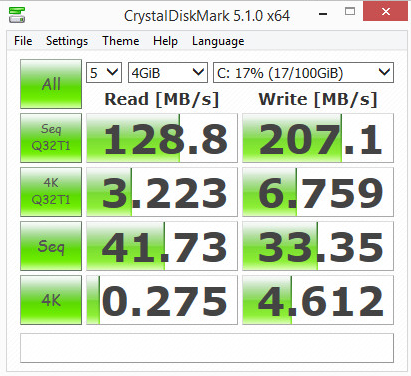Open the File menu
The width and height of the screenshot is (411, 376).
[x=23, y=41]
